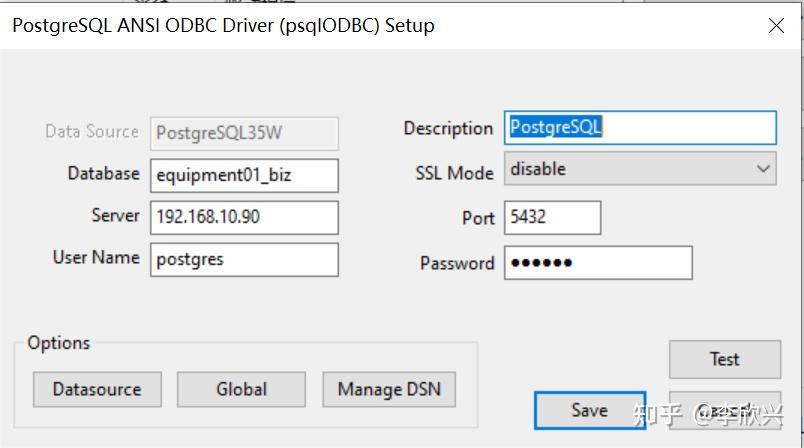Open Global options
Screen dimensions: 804x448
coord(241,389)
